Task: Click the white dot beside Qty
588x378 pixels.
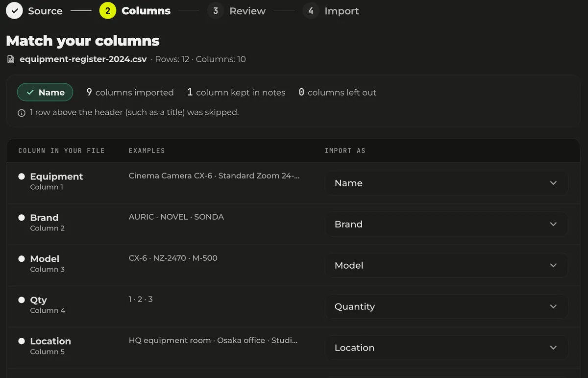Action: pyautogui.click(x=22, y=300)
